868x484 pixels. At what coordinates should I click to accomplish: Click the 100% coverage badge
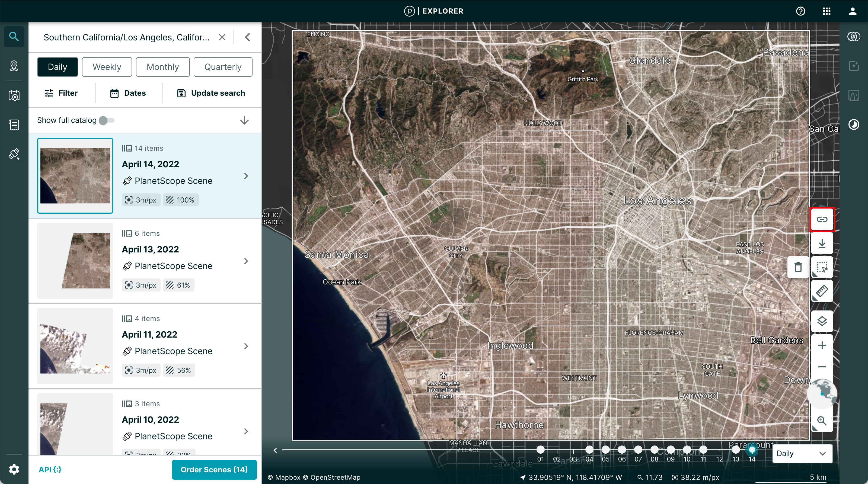tap(181, 200)
